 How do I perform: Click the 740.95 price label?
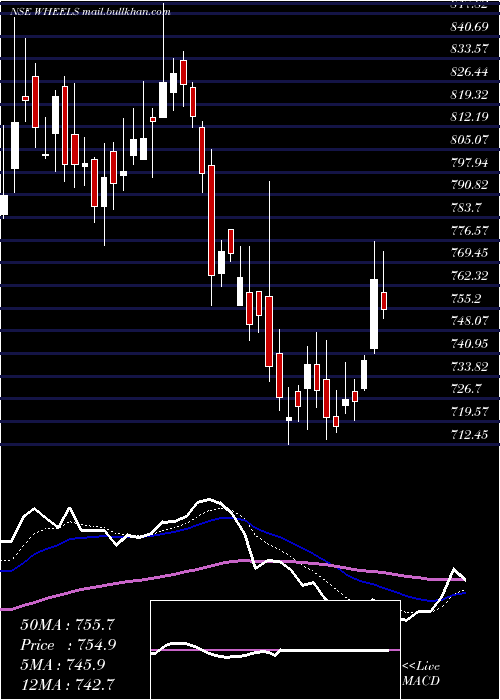(469, 344)
